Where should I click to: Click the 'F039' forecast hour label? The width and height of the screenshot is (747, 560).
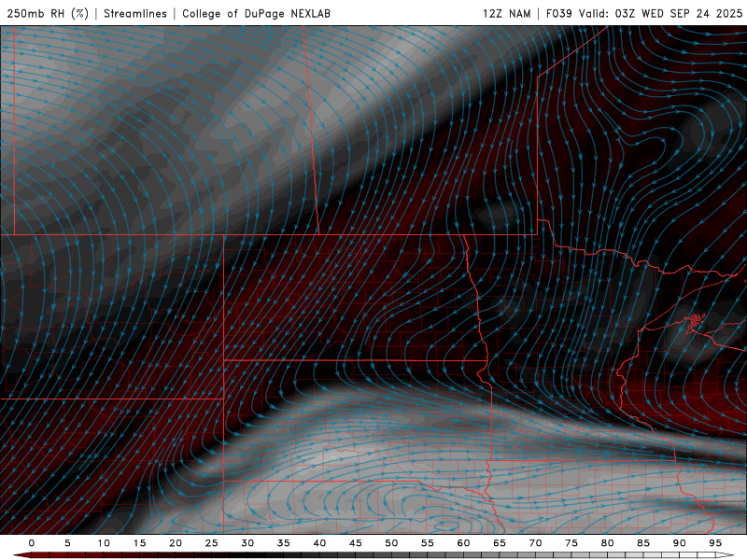point(558,14)
